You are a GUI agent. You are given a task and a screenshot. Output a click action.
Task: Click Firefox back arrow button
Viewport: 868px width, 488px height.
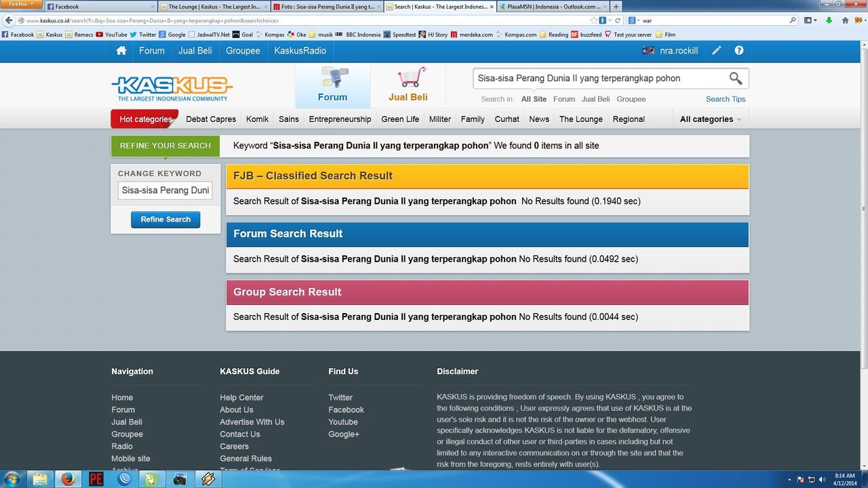point(9,20)
